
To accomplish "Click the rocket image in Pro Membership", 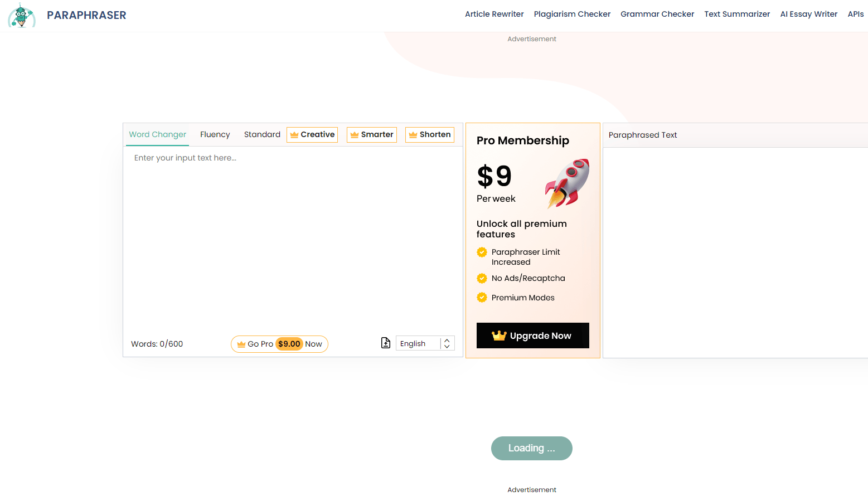I will click(x=568, y=183).
